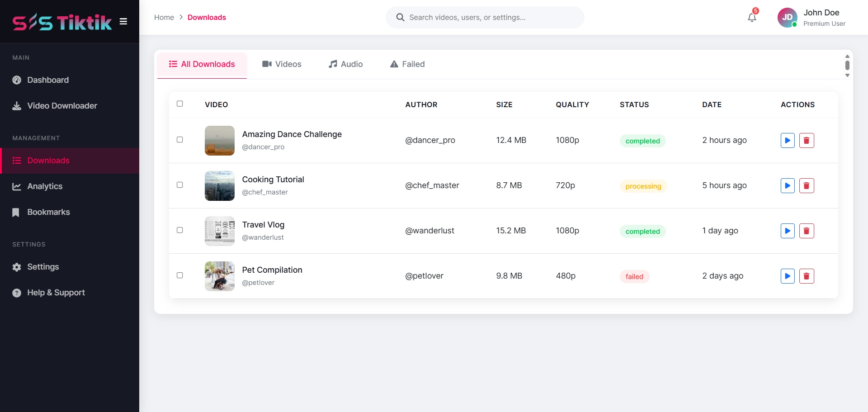Viewport: 868px width, 412px height.
Task: Navigate to Home via breadcrumb link
Action: click(x=164, y=17)
